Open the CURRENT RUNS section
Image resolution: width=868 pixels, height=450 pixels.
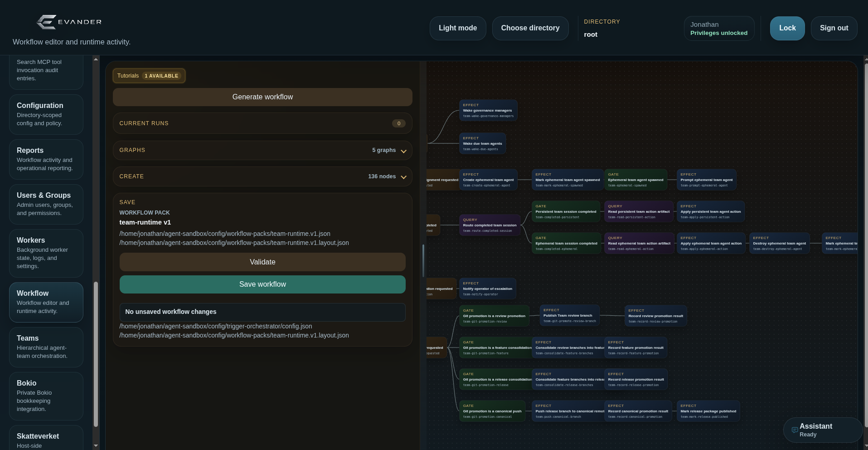pyautogui.click(x=262, y=123)
